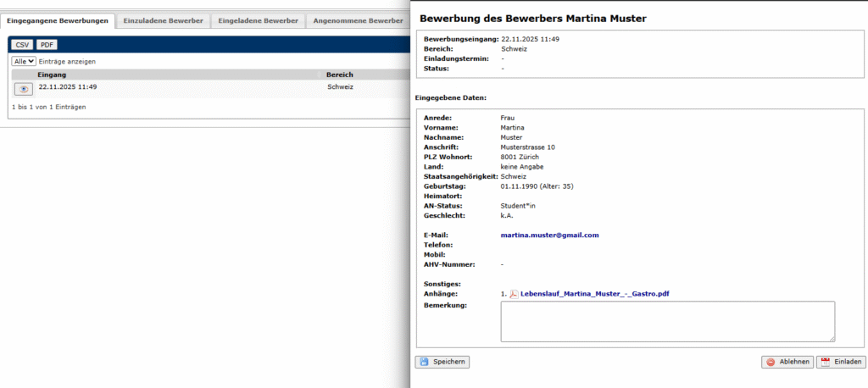This screenshot has height=388, width=868.
Task: Switch to the Eingeladene Bewerber tab
Action: [258, 20]
